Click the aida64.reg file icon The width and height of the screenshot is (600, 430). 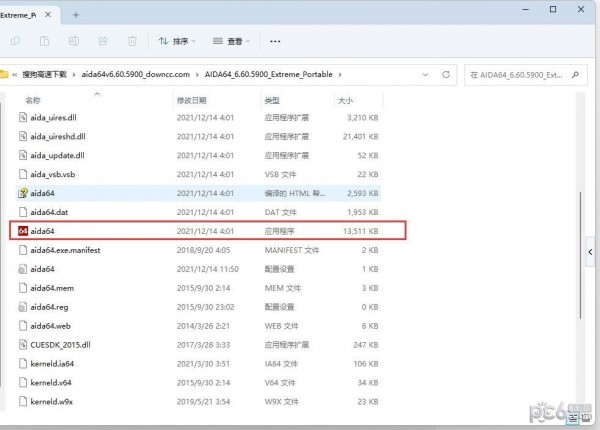click(23, 306)
